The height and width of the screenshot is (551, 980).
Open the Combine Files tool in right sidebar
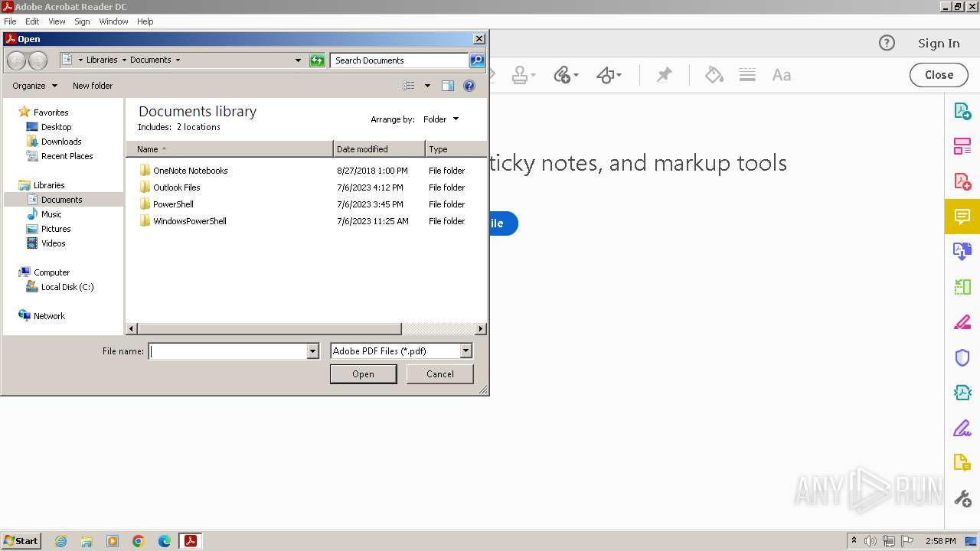point(962,251)
